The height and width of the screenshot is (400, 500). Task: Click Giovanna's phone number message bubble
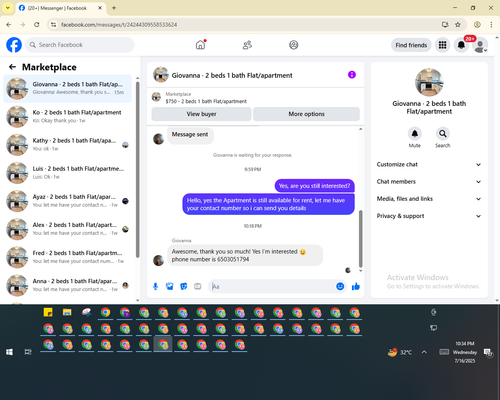(x=245, y=255)
